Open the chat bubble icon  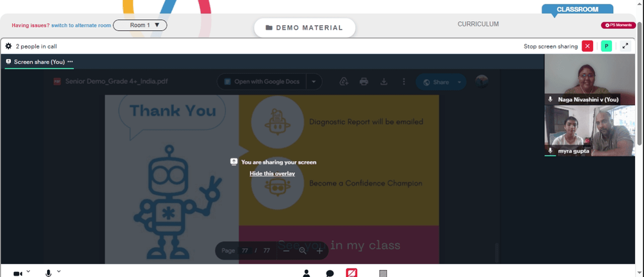(x=330, y=273)
